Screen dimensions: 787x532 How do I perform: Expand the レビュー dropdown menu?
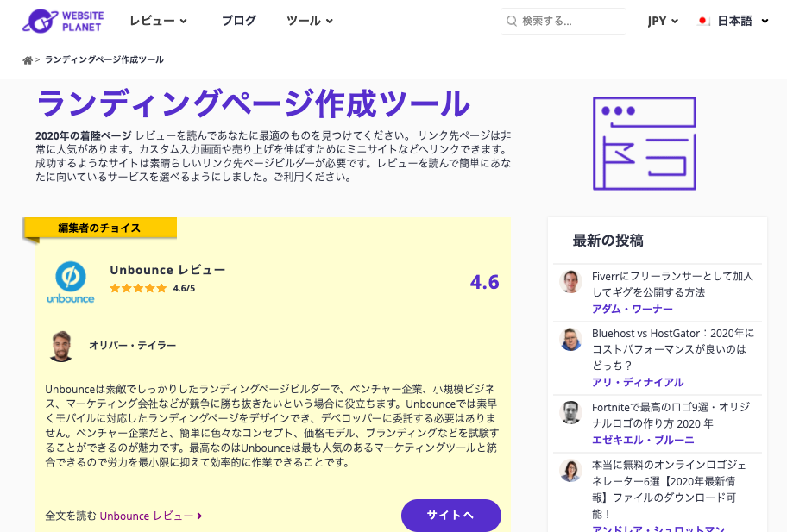pyautogui.click(x=158, y=21)
